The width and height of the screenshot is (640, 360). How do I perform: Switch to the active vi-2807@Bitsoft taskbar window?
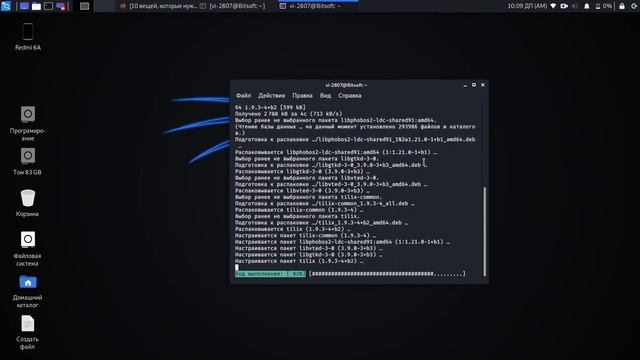pos(318,6)
